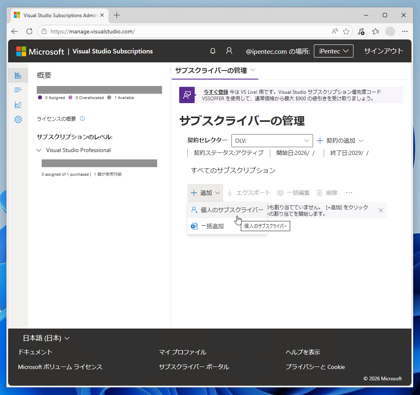Screen dimensions: 420x395
Task: Click the Visual Studio Subscriptions header title
Action: (113, 51)
